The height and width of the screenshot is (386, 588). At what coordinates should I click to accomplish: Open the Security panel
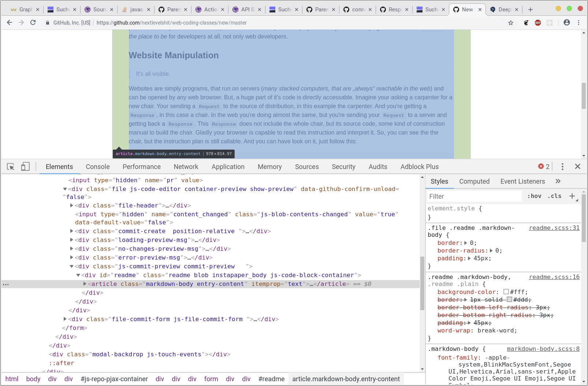click(x=343, y=167)
